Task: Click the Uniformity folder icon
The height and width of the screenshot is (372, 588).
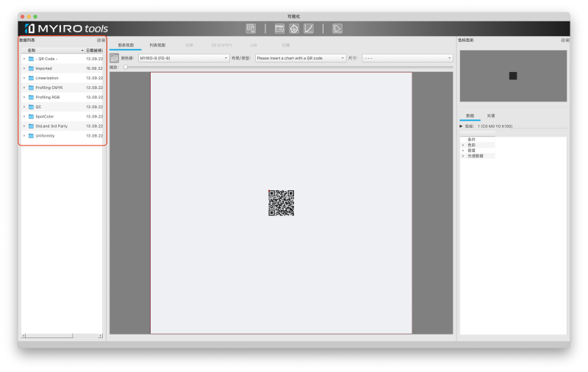Action: [31, 136]
